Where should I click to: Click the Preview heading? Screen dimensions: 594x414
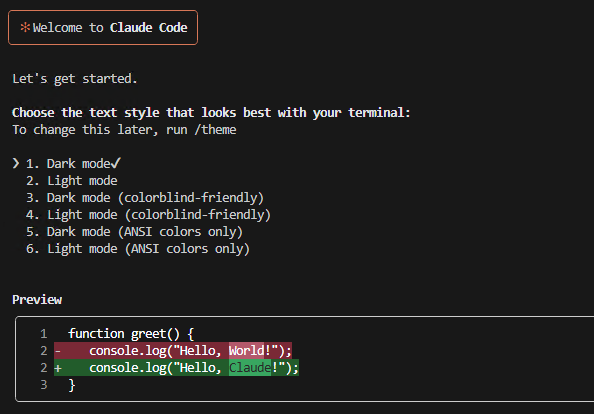(37, 300)
